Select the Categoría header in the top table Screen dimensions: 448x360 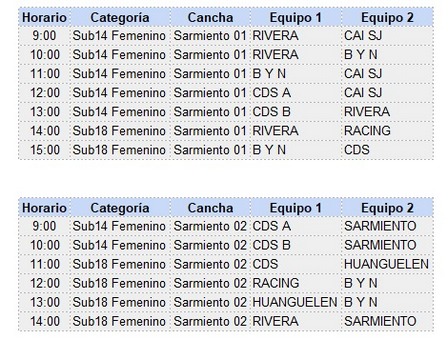pyautogui.click(x=120, y=18)
